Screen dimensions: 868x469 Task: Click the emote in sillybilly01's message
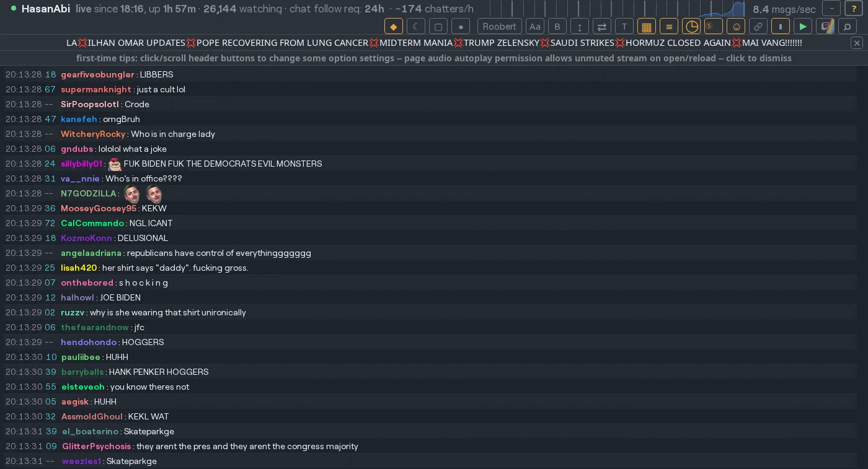click(x=115, y=164)
